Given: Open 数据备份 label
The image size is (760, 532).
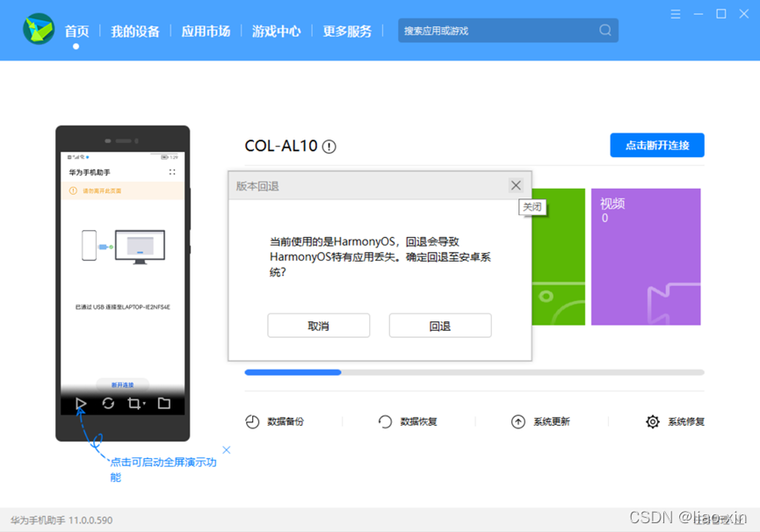Looking at the screenshot, I should coord(286,421).
